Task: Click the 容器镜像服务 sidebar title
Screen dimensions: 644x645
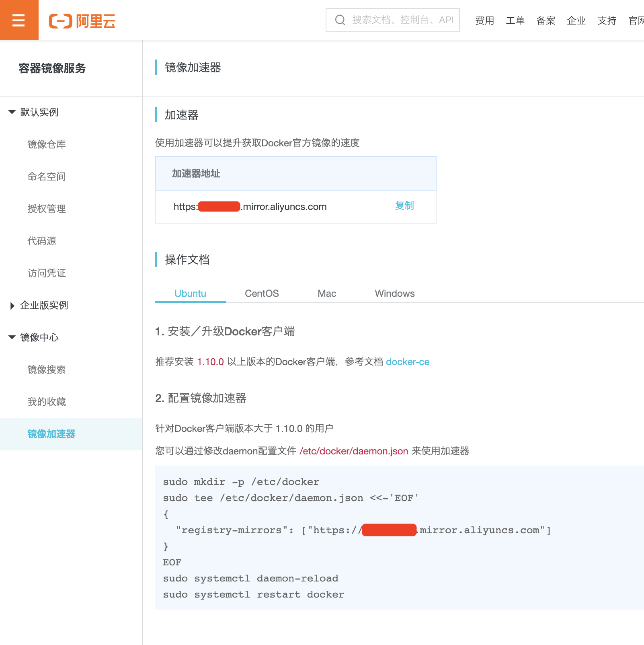Action: [52, 68]
